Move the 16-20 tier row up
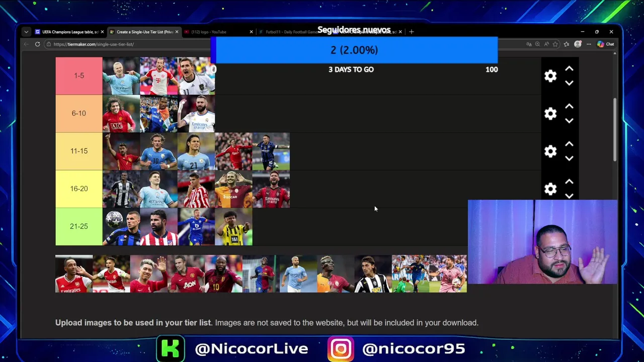Screen dimensions: 644x362 pyautogui.click(x=569, y=182)
